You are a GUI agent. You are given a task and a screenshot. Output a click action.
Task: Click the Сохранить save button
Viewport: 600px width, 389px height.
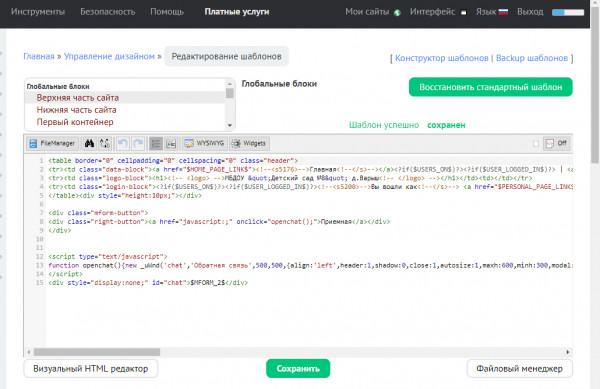point(298,369)
